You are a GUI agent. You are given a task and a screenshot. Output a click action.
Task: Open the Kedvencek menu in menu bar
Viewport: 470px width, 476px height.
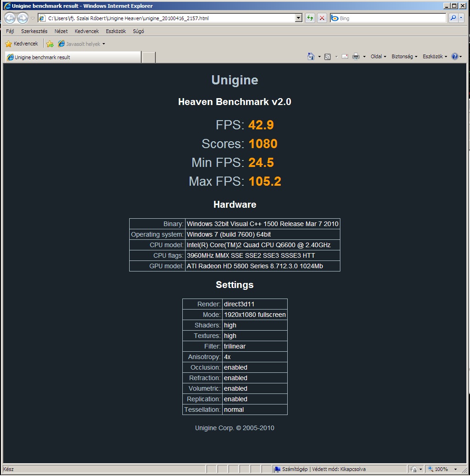87,31
